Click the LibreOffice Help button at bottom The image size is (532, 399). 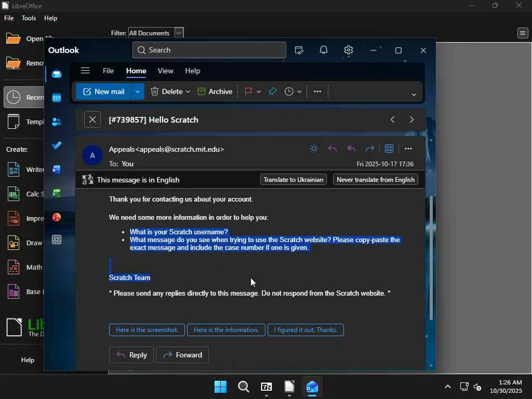[28, 360]
